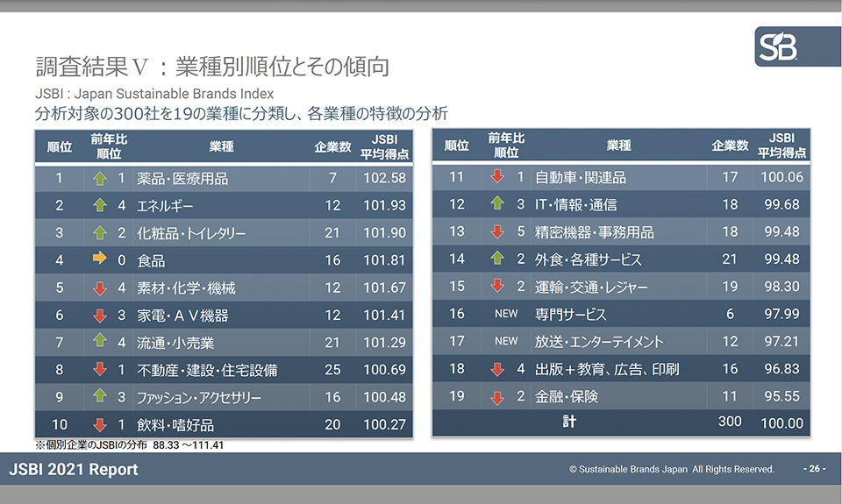
Task: Click the green up arrow beside エネルギー
Action: [x=99, y=206]
